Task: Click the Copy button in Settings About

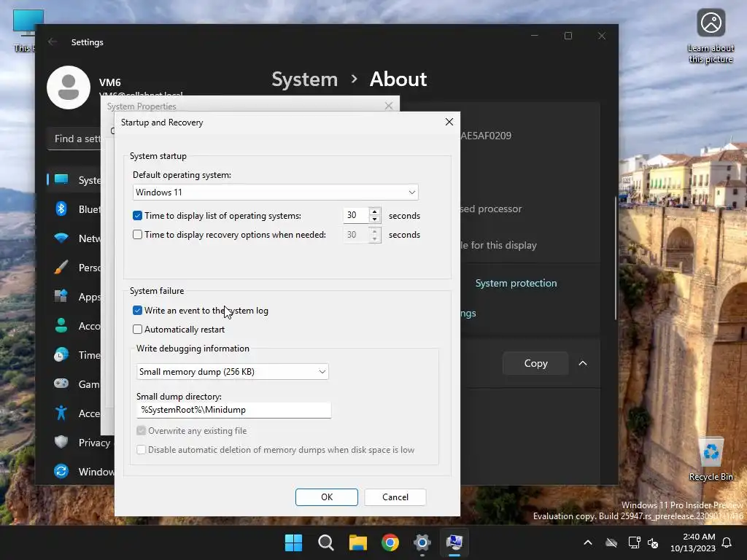Action: tap(535, 363)
